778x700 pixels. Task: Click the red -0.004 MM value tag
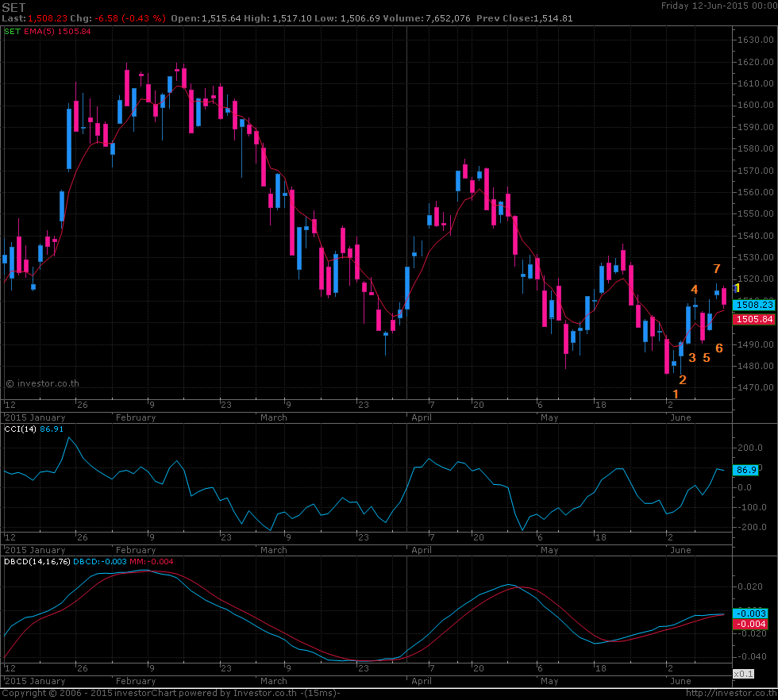749,624
